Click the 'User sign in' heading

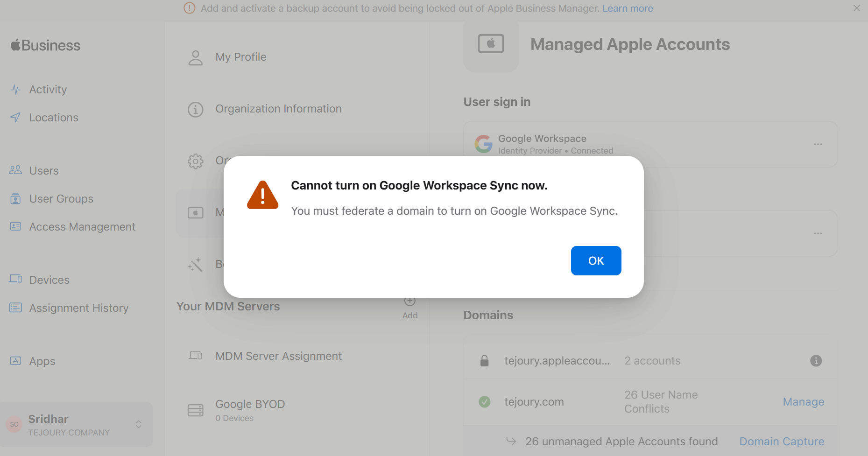[497, 102]
